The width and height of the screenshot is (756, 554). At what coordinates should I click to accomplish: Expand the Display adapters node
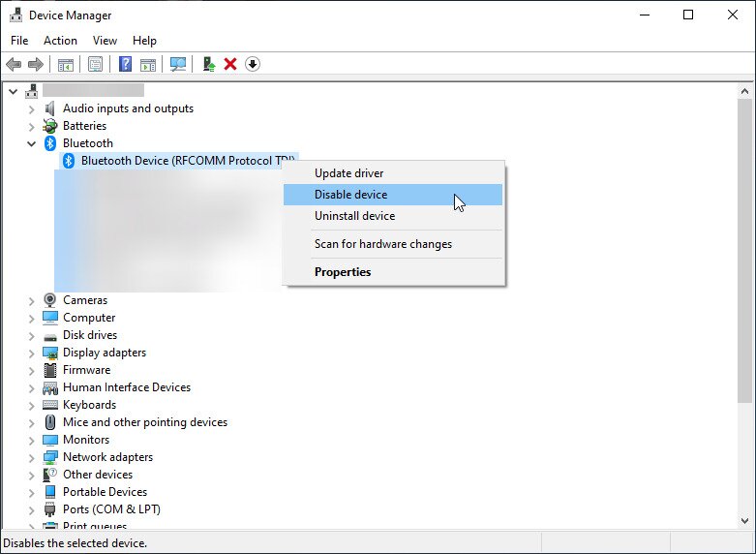(x=32, y=353)
